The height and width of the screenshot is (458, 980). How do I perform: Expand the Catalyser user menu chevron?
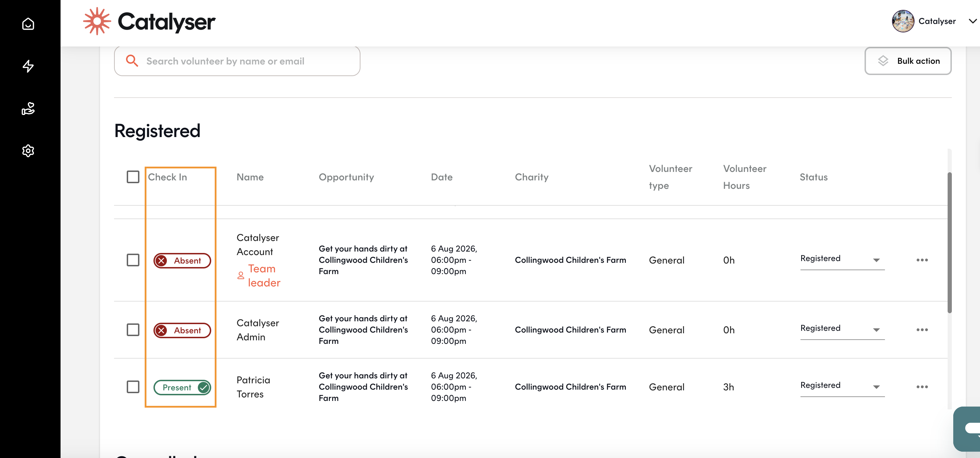(x=972, y=21)
